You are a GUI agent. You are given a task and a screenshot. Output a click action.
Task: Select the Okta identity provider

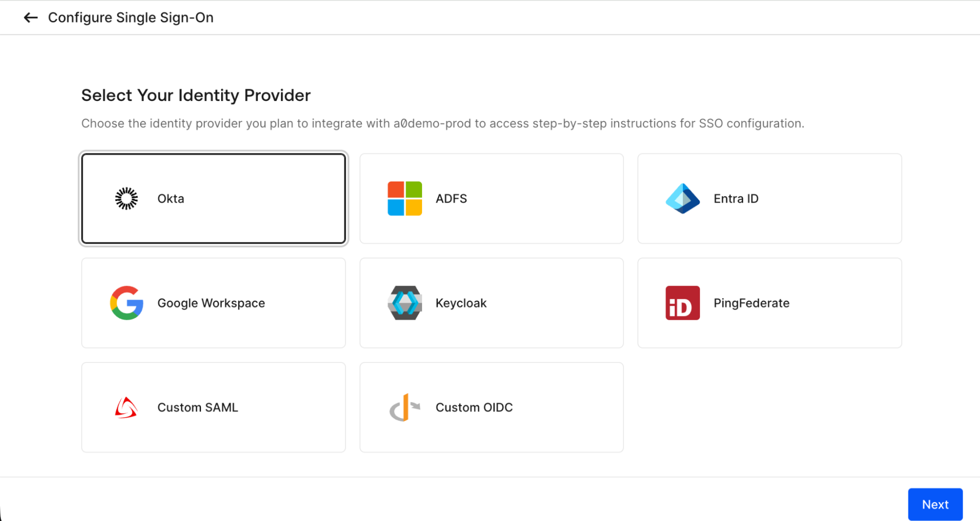click(213, 198)
